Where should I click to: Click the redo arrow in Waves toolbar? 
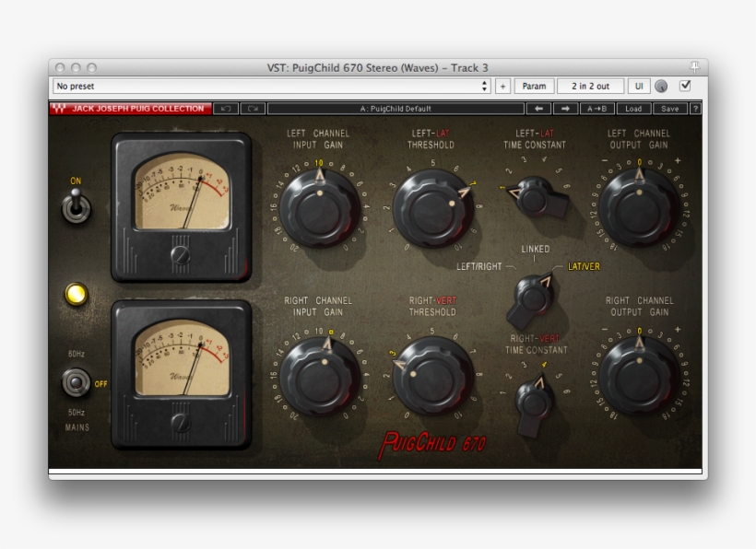[x=253, y=109]
